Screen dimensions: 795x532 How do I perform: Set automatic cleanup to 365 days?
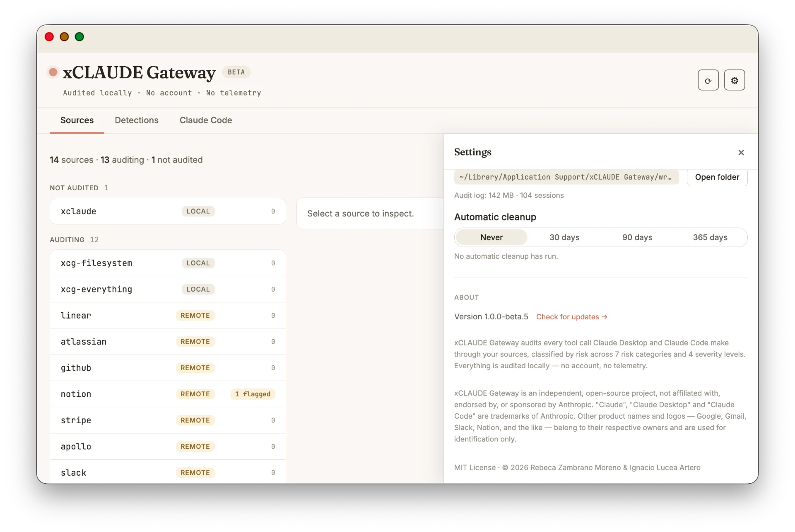pyautogui.click(x=710, y=237)
